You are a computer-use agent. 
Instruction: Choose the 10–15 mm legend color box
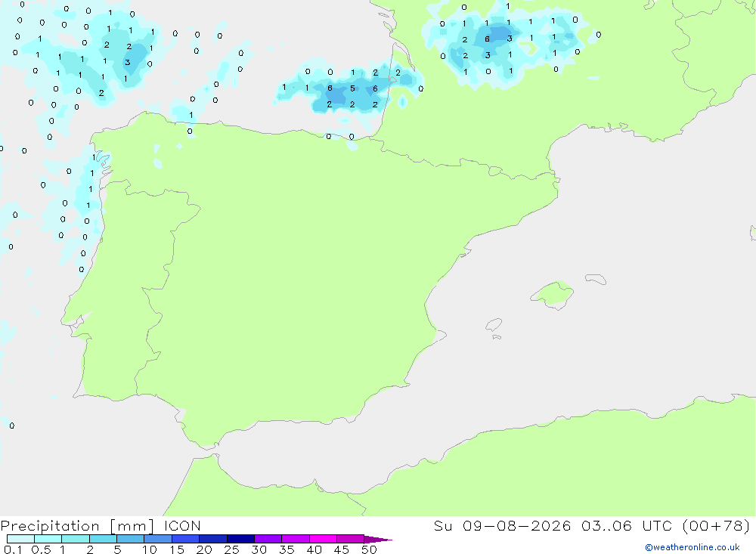pyautogui.click(x=158, y=539)
